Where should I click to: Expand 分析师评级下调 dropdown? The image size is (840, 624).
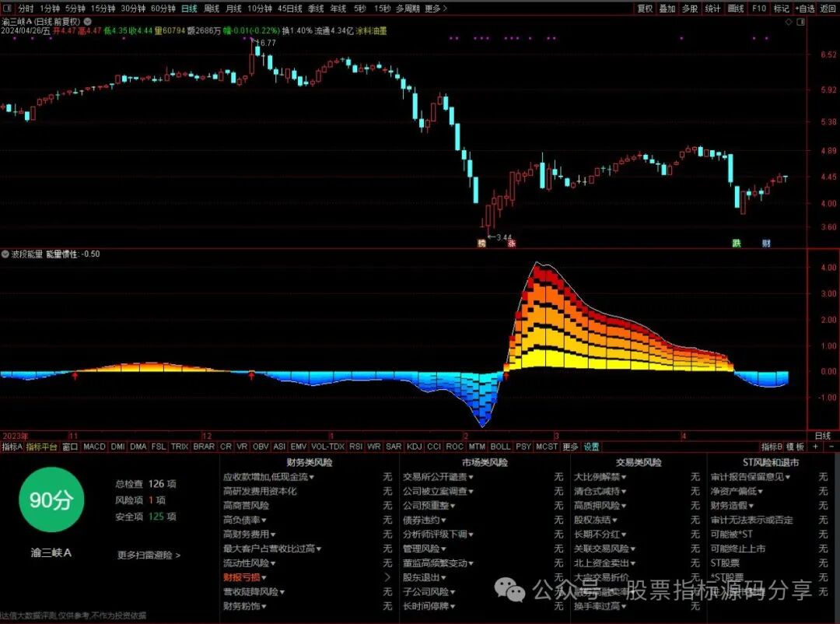click(x=438, y=535)
